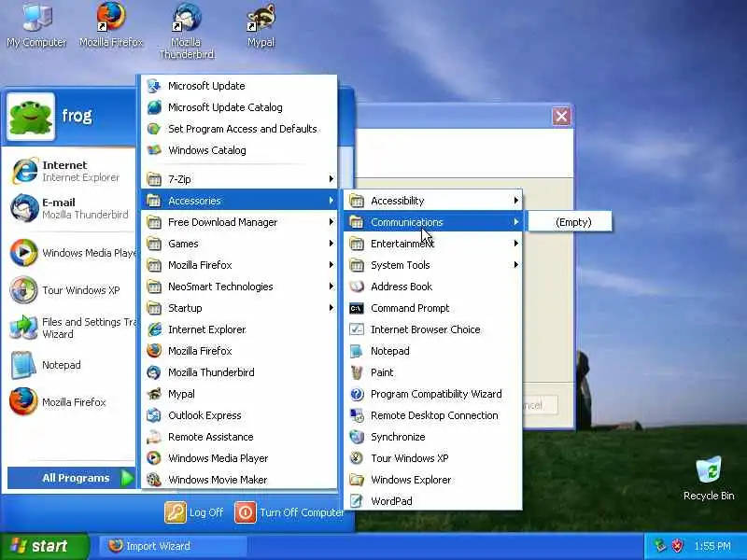Launch Windows Media Player from All Programs
747x560 pixels.
tap(239, 458)
